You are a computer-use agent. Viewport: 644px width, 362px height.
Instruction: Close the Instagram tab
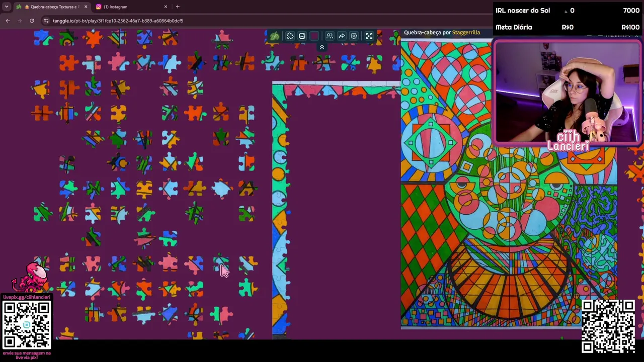coord(166,7)
